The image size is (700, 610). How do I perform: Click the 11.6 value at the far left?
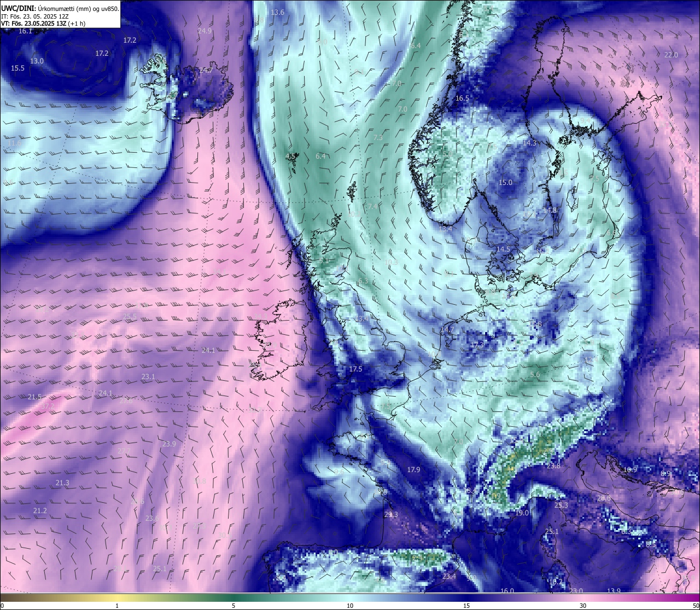pos(15,143)
